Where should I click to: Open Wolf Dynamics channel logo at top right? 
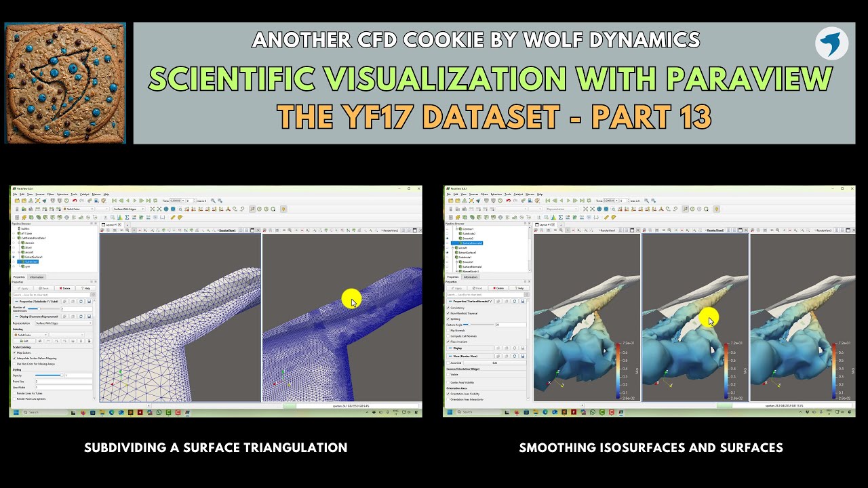point(832,44)
